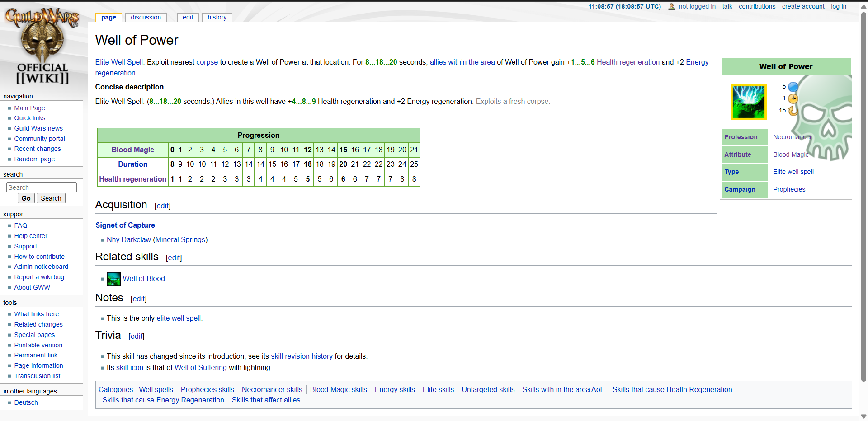This screenshot has height=421, width=868.
Task: Click the blue energy cost icon
Action: (x=793, y=87)
